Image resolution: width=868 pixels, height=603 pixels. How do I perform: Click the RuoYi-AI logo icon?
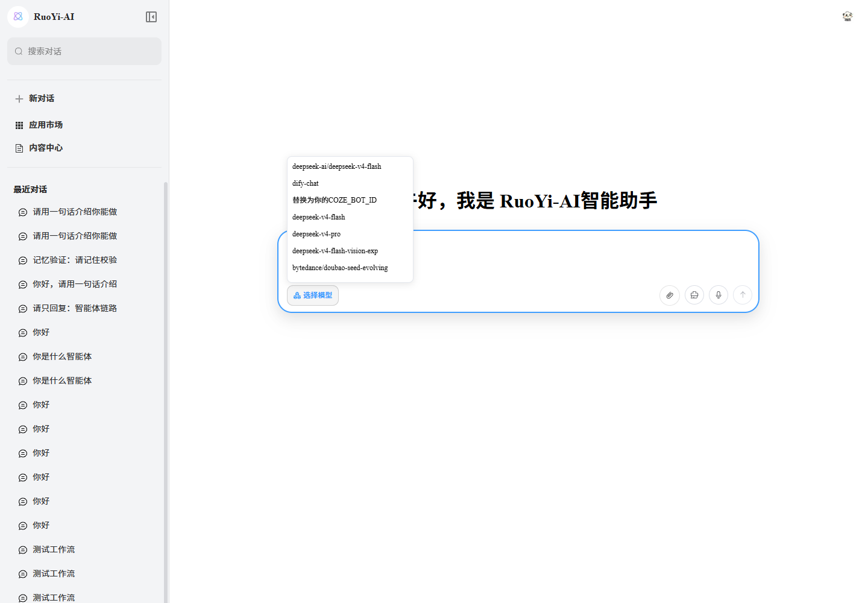pos(18,17)
